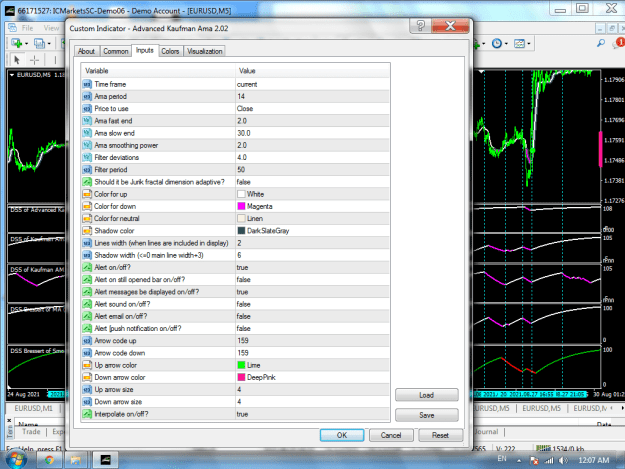Open the periodicity clock dropdown arrow
This screenshot has height=469, width=625.
[506, 43]
